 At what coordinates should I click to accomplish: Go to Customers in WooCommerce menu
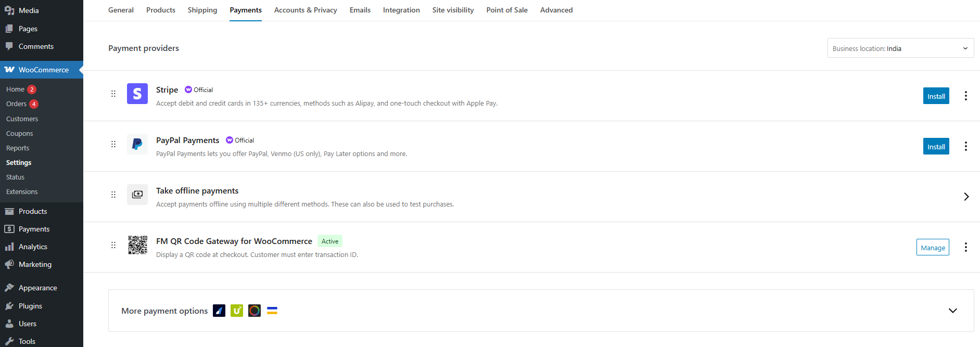point(22,119)
